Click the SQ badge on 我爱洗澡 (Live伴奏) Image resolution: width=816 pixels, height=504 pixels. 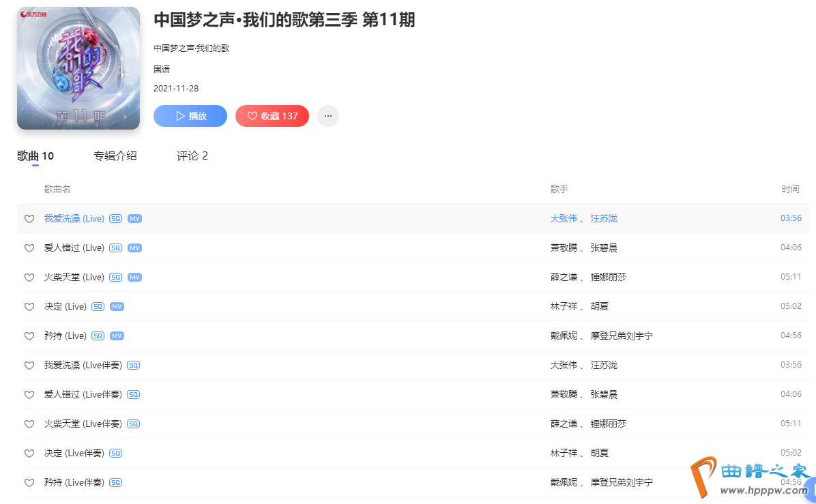[134, 366]
